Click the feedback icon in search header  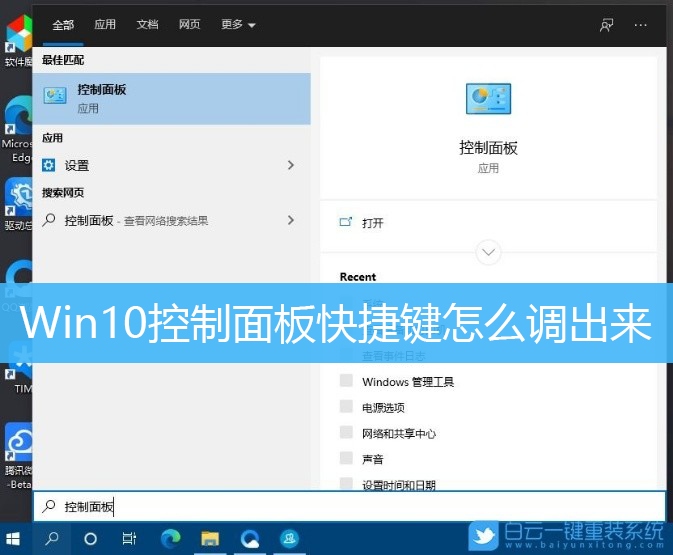point(606,25)
